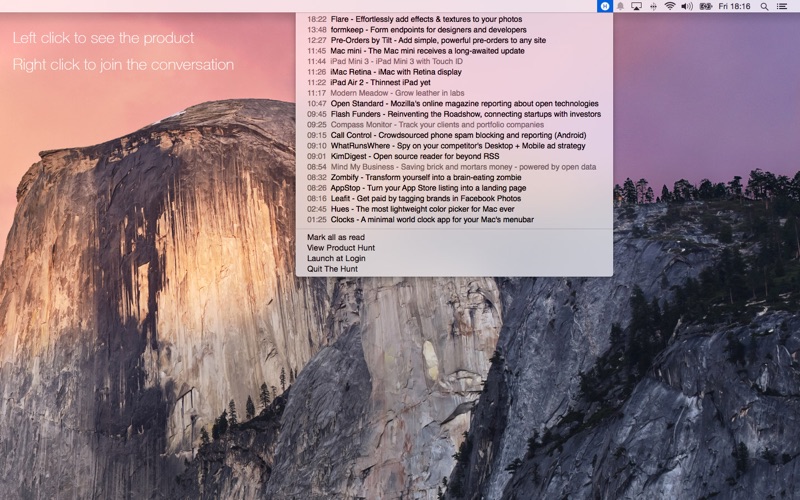The image size is (800, 500).
Task: Open Mind My Business entry
Action: click(x=454, y=167)
